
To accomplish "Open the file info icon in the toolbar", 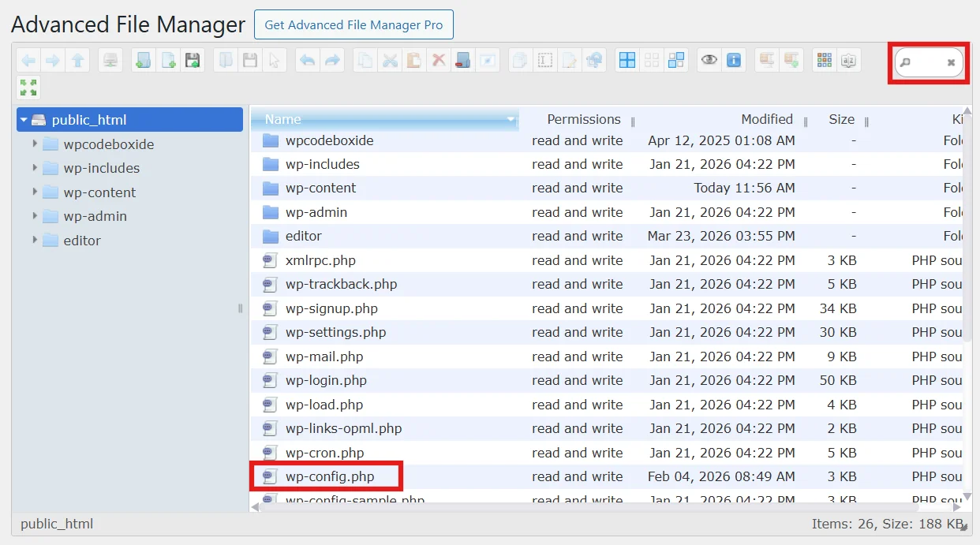I will [734, 60].
